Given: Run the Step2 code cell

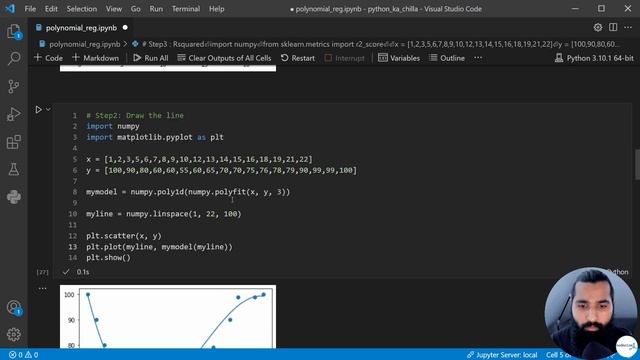Looking at the screenshot, I should tap(38, 109).
